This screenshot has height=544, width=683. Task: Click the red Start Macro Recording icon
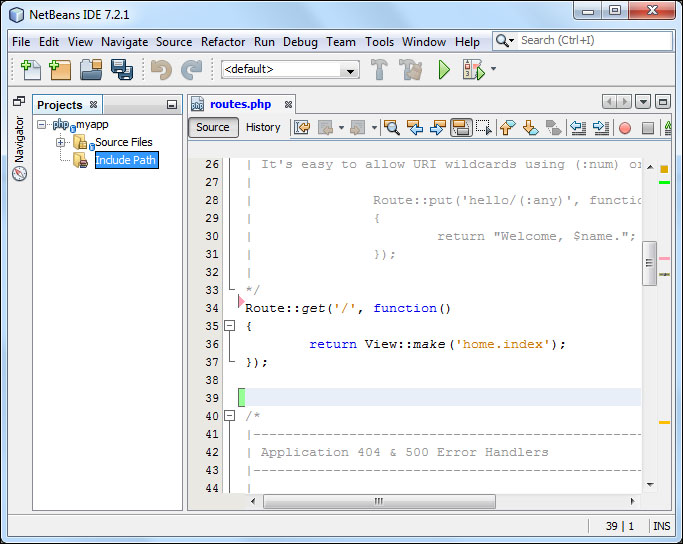[625, 128]
